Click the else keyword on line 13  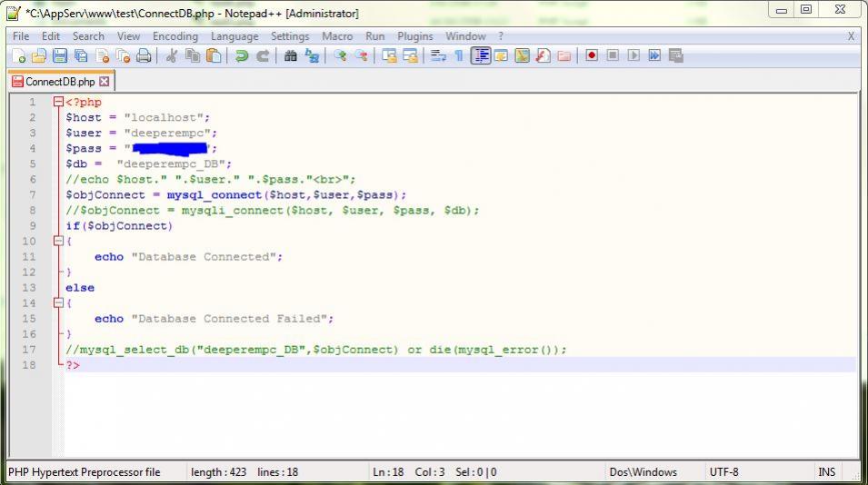tap(80, 288)
